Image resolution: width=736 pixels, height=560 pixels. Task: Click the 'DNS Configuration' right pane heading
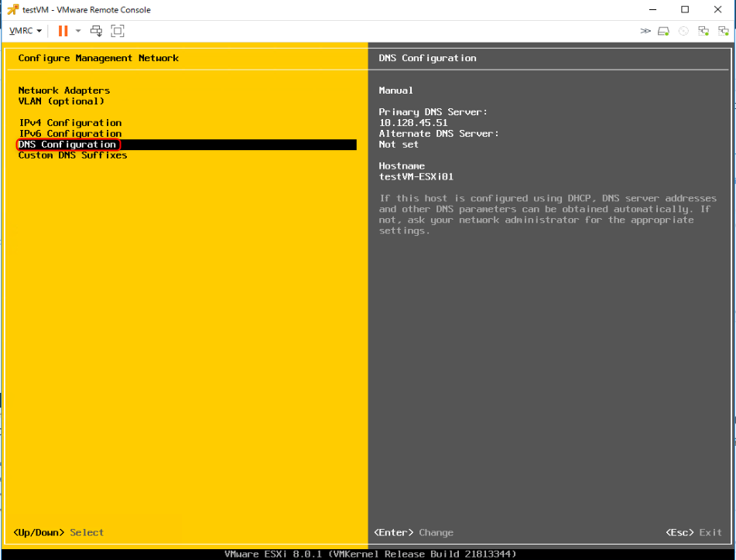click(x=427, y=58)
